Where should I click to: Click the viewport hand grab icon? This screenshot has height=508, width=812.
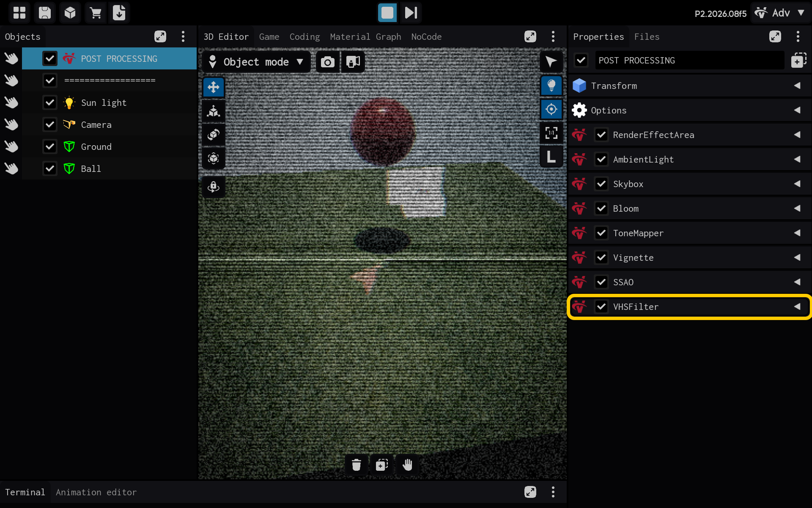coord(407,465)
